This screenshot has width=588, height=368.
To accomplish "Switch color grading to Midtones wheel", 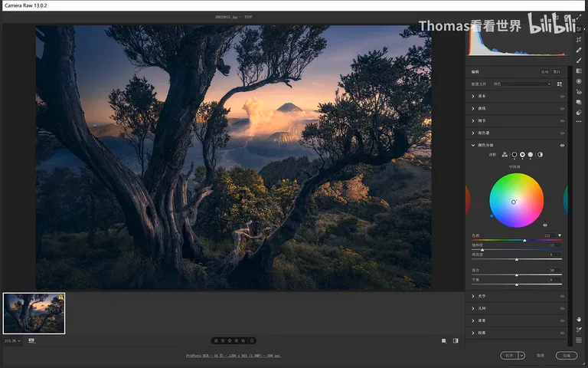I will click(522, 155).
